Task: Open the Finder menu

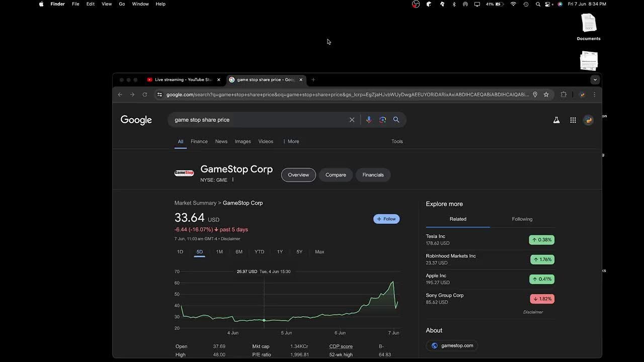Action: coord(57,4)
